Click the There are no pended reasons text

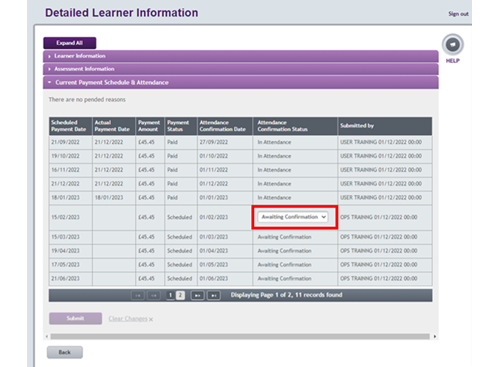tap(87, 100)
